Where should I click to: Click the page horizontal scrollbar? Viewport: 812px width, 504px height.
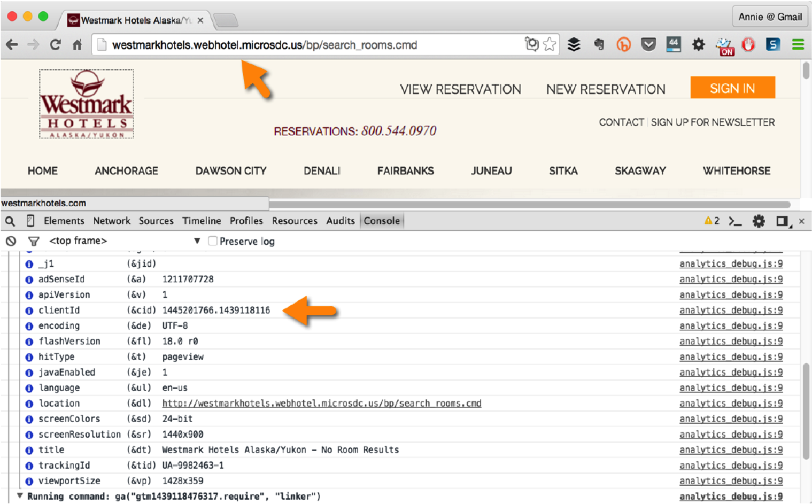click(x=529, y=204)
